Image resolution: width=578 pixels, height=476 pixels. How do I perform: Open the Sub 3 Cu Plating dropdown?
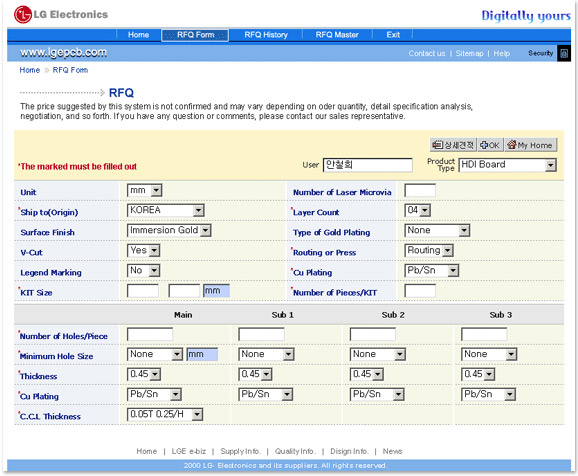pos(488,395)
